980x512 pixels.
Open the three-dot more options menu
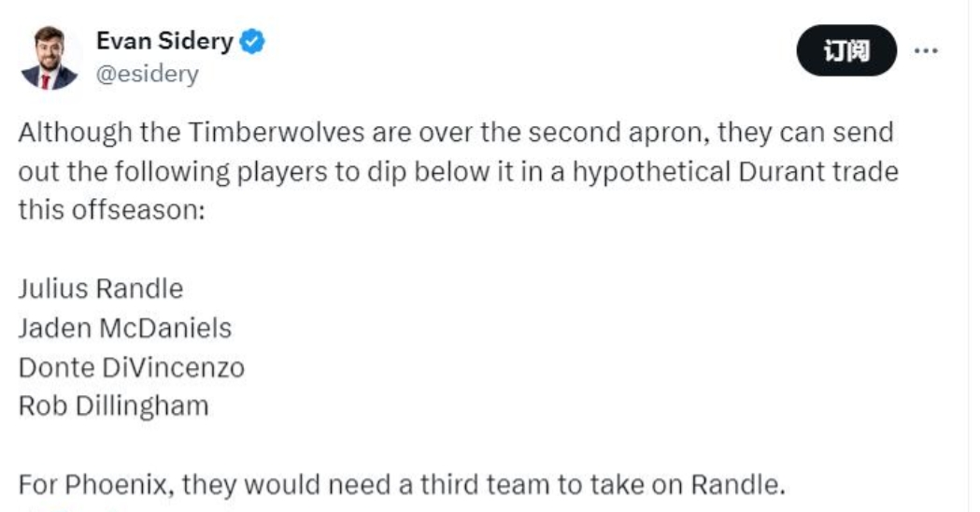pos(925,50)
